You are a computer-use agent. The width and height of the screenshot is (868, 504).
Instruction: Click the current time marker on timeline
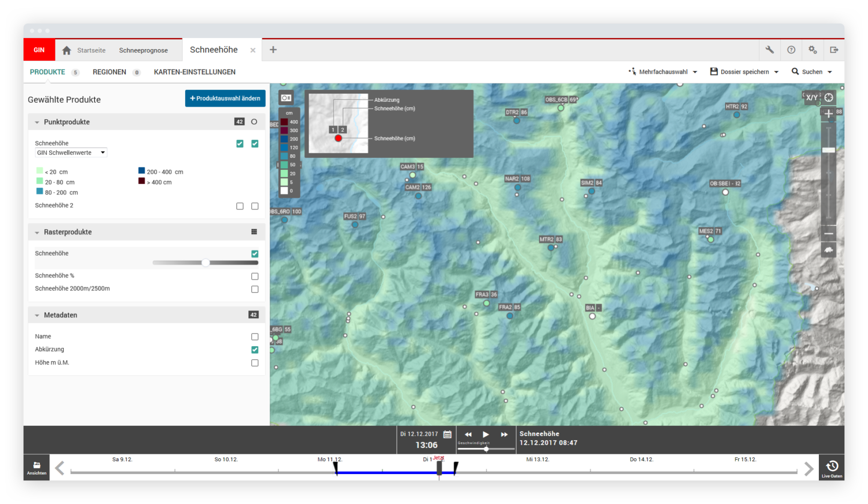click(x=439, y=468)
